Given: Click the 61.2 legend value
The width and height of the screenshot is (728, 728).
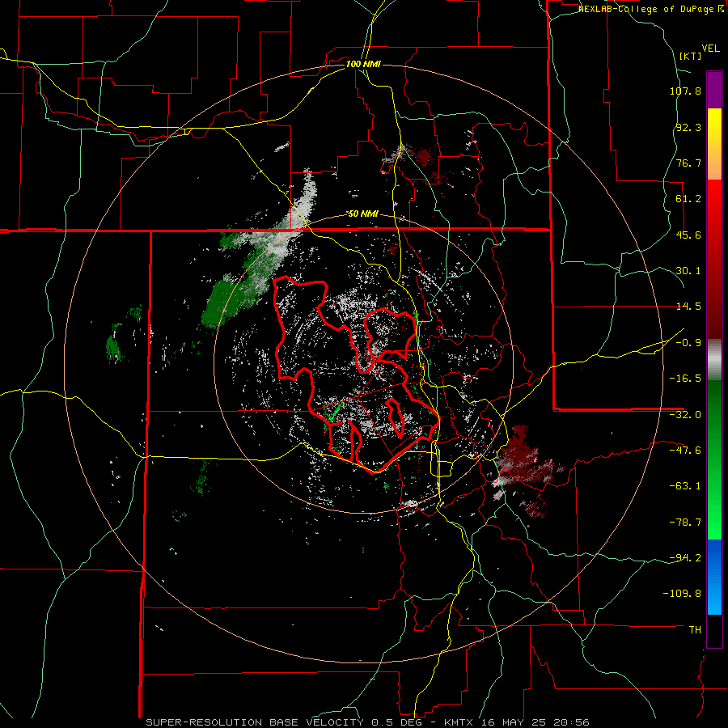Looking at the screenshot, I should click(x=688, y=199).
